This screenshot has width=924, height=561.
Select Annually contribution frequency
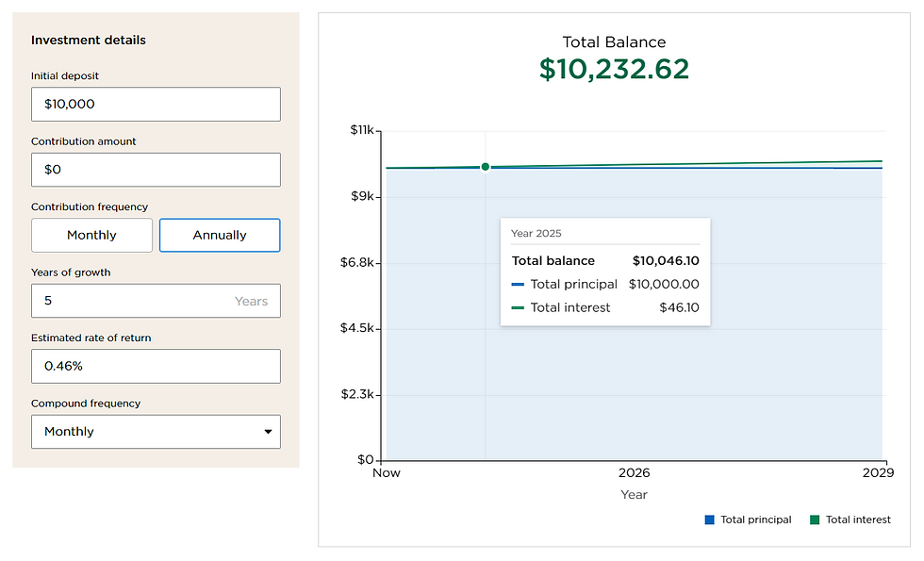tap(220, 236)
